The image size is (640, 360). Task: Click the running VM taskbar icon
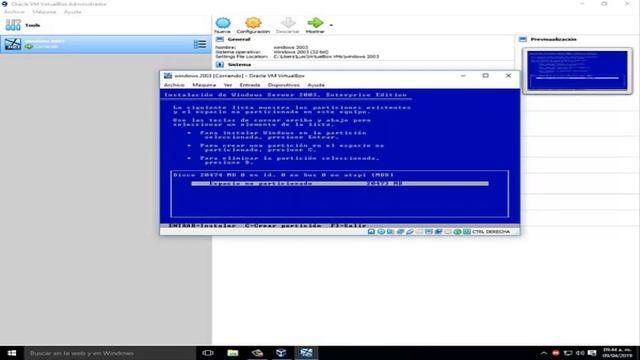(306, 353)
